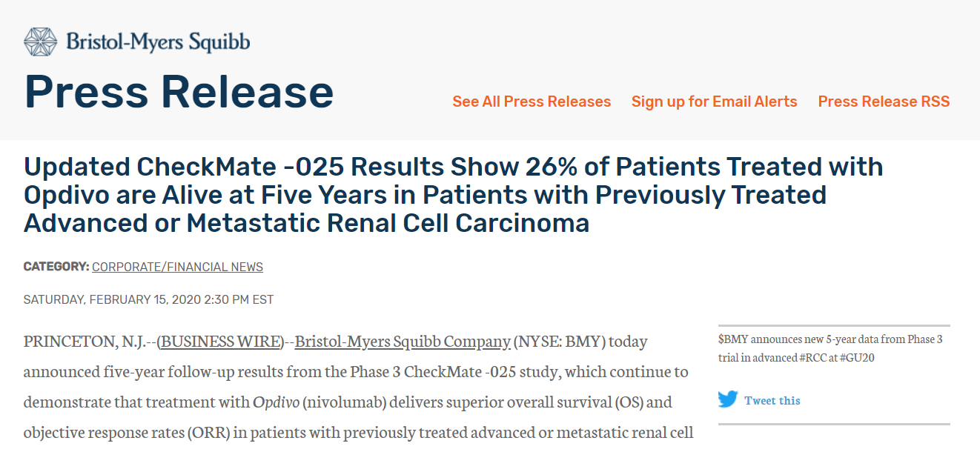The height and width of the screenshot is (452, 980).
Task: Open the CORPORATE/FINANCIAL NEWS category link
Action: [x=177, y=267]
